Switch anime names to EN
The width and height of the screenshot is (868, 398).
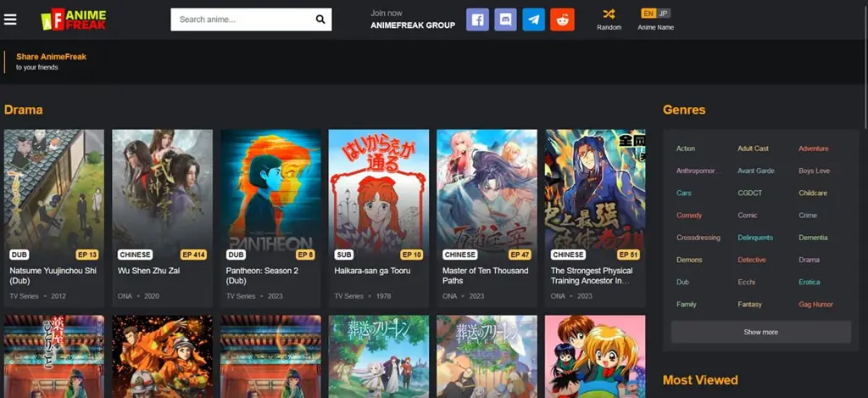(x=648, y=14)
